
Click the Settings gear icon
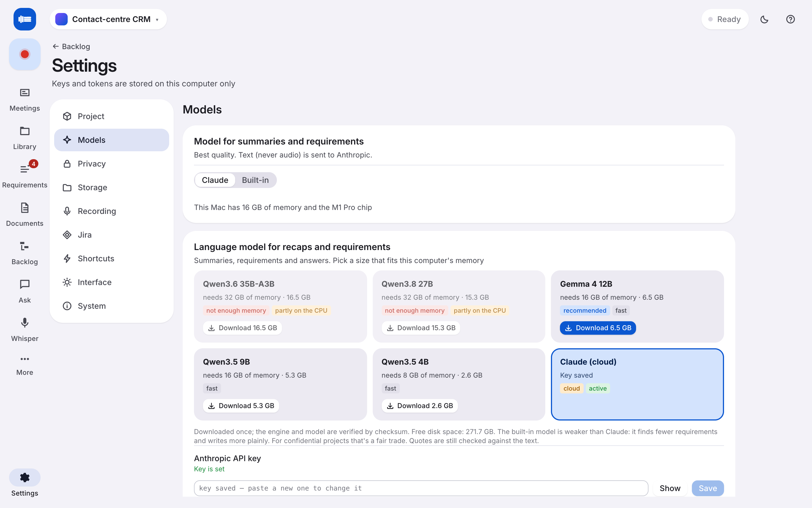[25, 478]
